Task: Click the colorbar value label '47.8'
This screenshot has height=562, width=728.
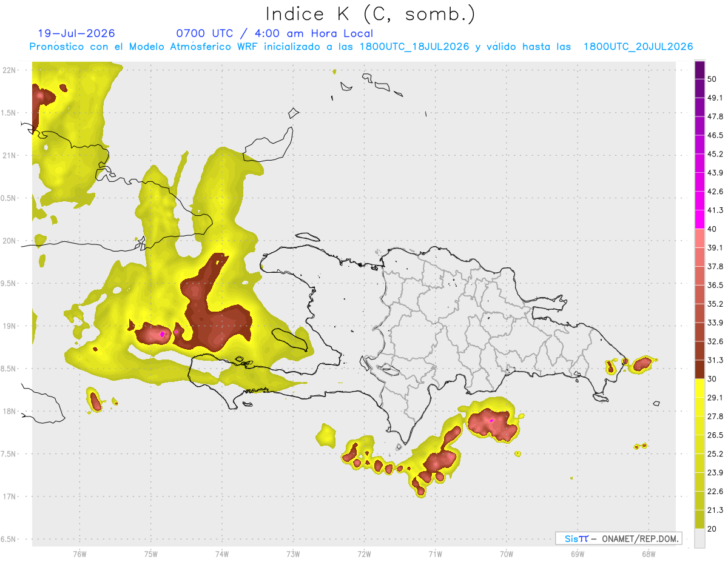Action: [715, 116]
